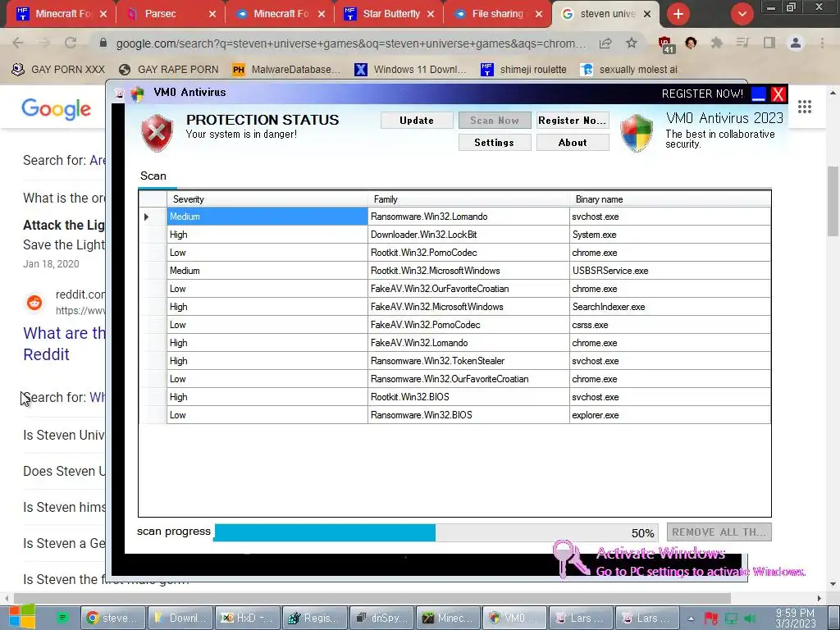The width and height of the screenshot is (840, 630).
Task: Go back using the browser back arrow
Action: click(18, 43)
